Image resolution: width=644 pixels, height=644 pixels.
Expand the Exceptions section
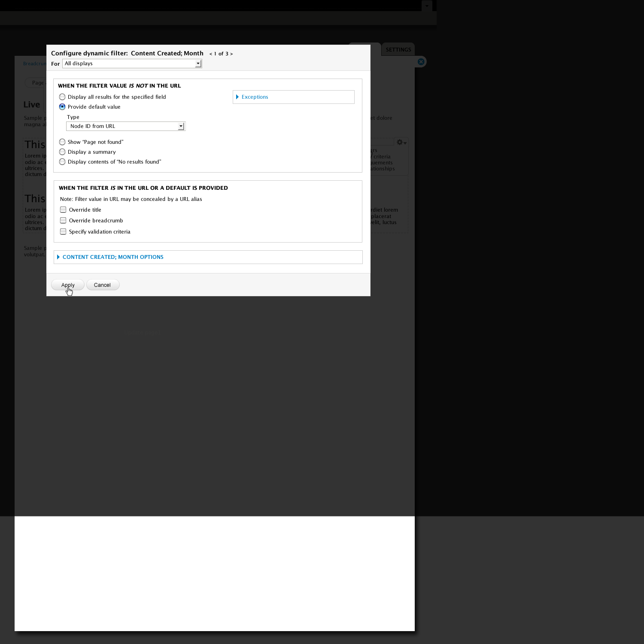pos(255,97)
